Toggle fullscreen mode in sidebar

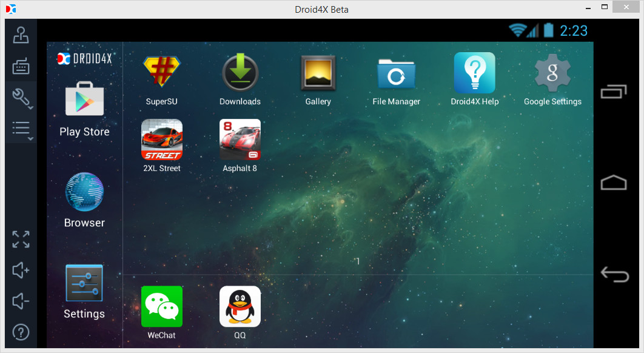click(x=21, y=239)
